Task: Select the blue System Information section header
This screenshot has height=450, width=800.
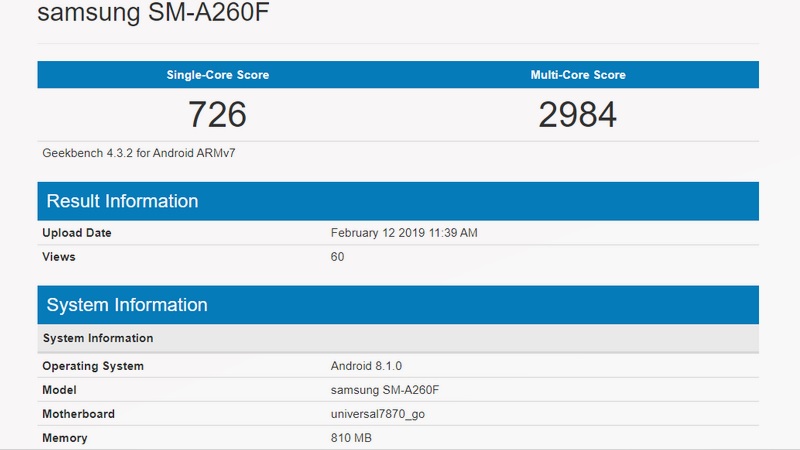Action: (398, 305)
